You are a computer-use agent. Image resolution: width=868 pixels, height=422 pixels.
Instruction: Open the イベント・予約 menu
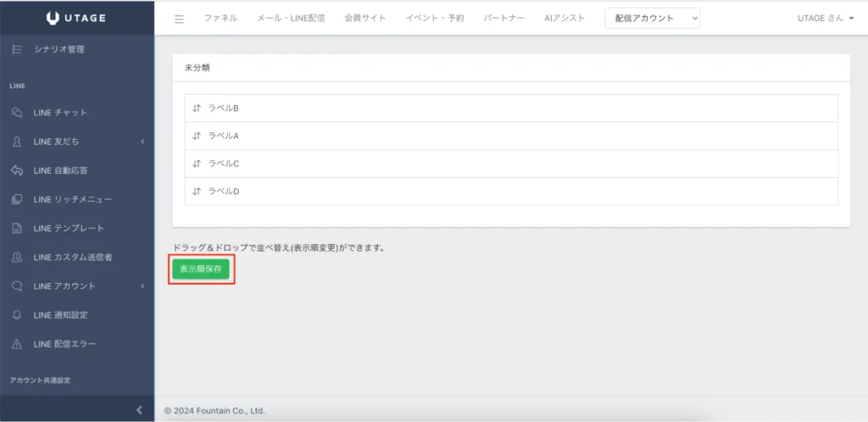coord(435,19)
